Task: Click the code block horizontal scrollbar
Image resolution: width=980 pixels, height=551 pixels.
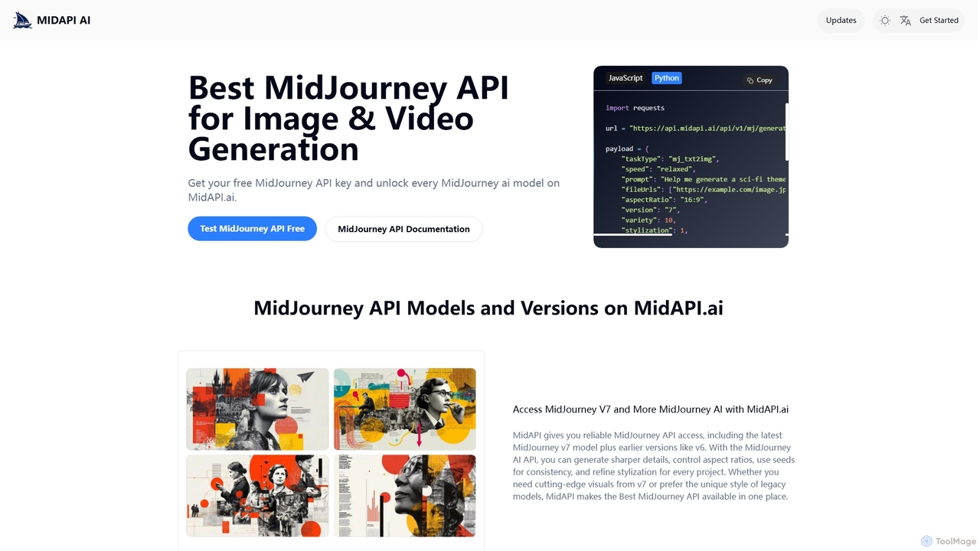Action: 633,234
